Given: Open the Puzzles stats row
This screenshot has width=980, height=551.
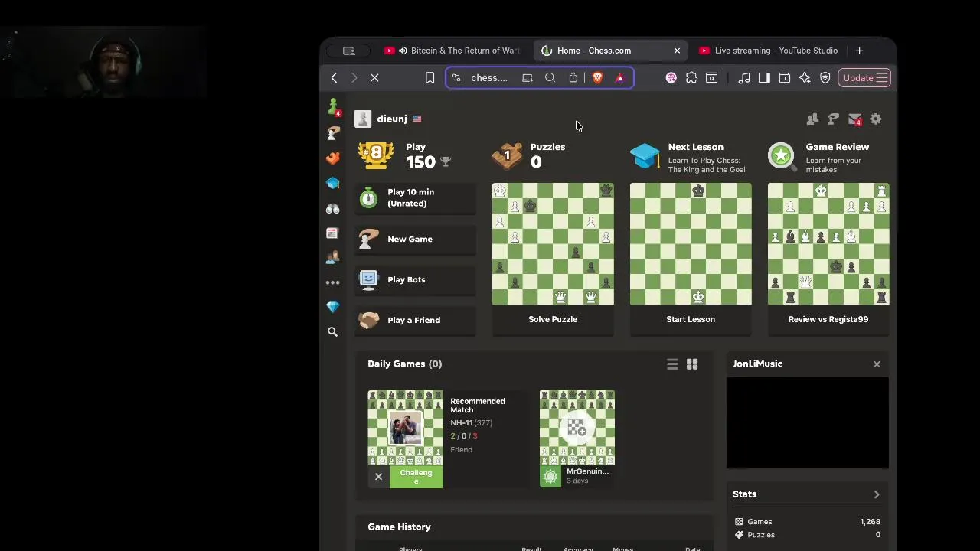Looking at the screenshot, I should tap(807, 535).
